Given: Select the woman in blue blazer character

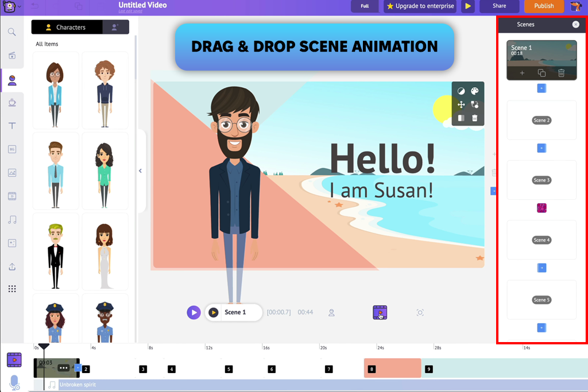Looking at the screenshot, I should 56,91.
